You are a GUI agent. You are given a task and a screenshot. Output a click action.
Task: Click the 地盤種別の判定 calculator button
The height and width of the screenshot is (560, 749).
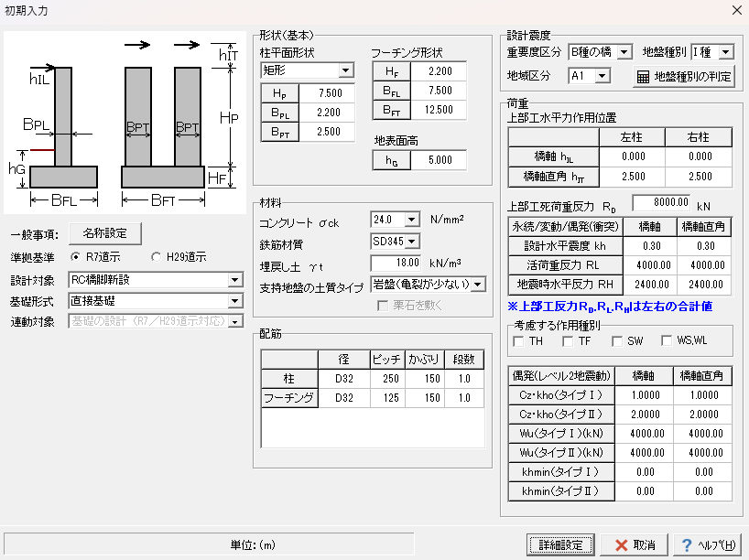pos(684,76)
